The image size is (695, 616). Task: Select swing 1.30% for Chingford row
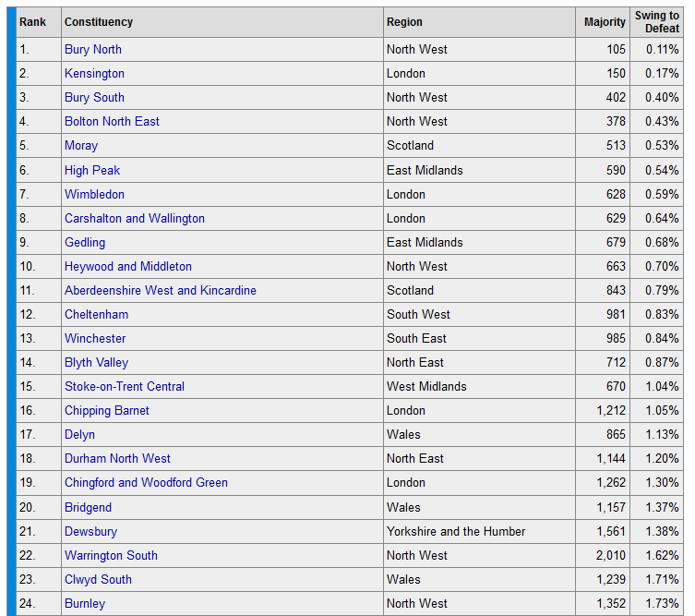point(662,482)
